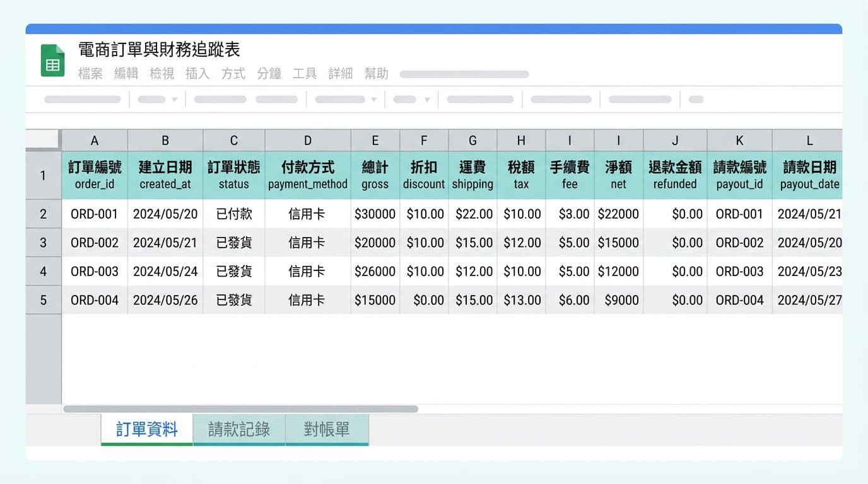Switch to the 對帳單 sheet tab

(327, 429)
